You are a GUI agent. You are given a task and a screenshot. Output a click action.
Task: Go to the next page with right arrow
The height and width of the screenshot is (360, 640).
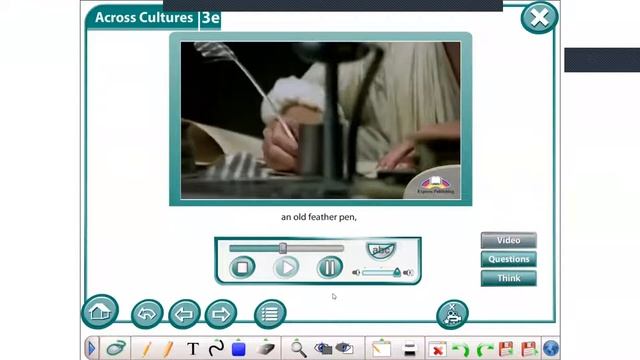click(x=221, y=314)
